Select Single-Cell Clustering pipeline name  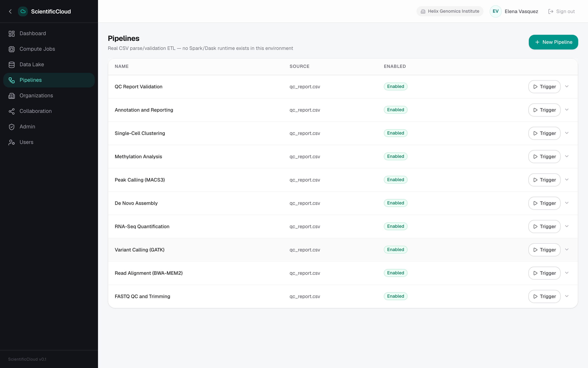pos(140,133)
